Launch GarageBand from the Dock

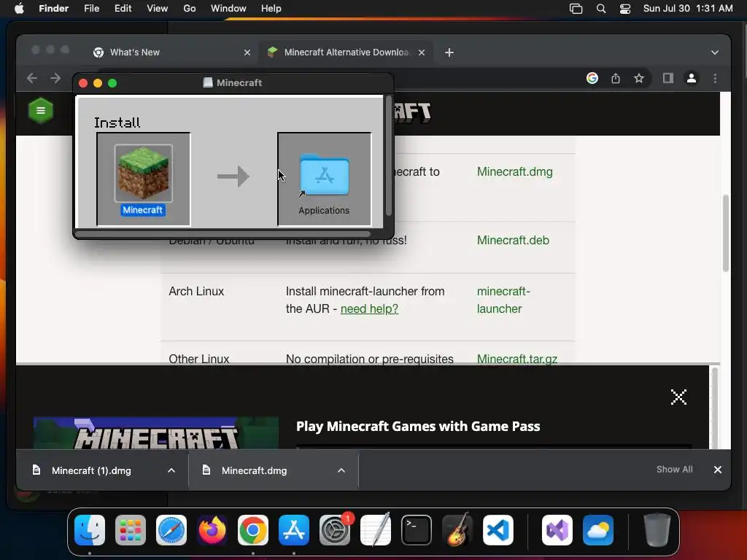click(x=457, y=530)
